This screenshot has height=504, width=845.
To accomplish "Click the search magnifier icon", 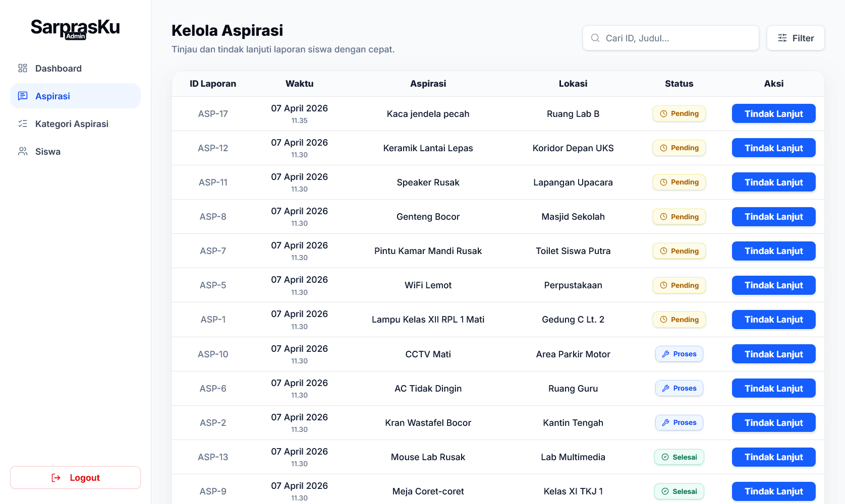I will 595,38.
